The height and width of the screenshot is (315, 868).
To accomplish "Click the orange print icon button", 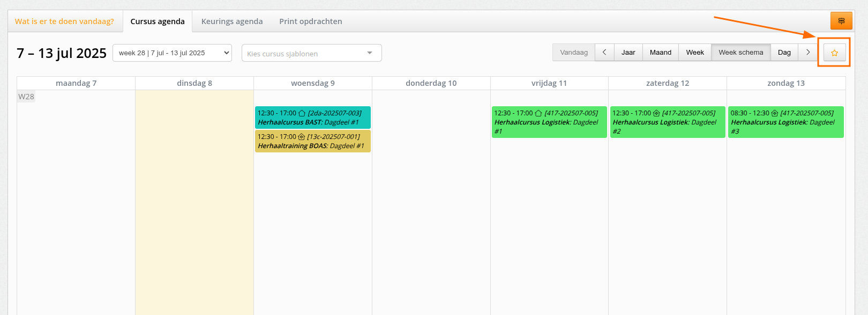I will point(841,21).
